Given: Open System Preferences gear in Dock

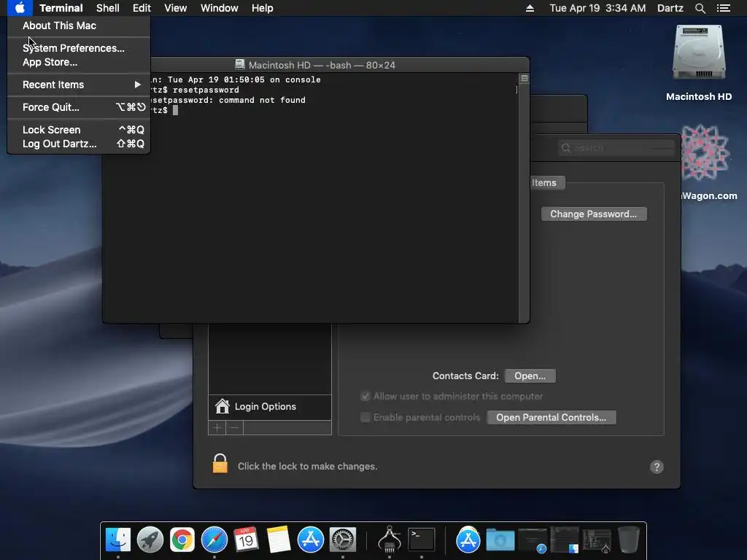Looking at the screenshot, I should point(343,540).
